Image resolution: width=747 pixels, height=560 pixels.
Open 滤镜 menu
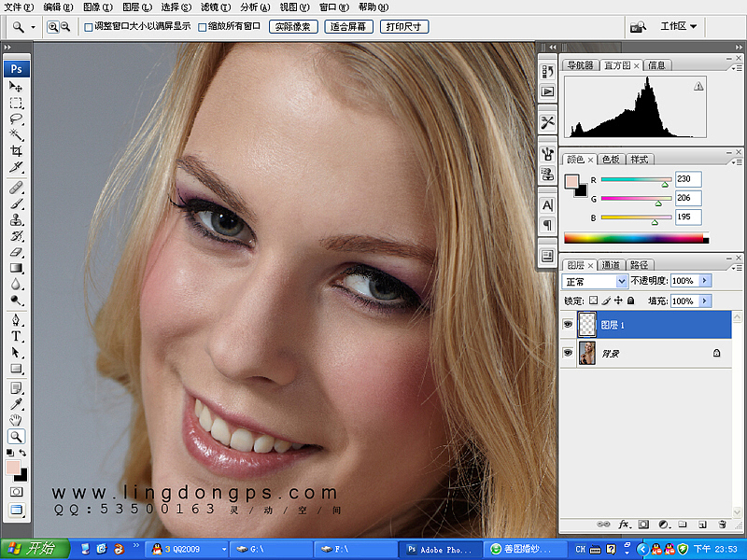coord(216,7)
